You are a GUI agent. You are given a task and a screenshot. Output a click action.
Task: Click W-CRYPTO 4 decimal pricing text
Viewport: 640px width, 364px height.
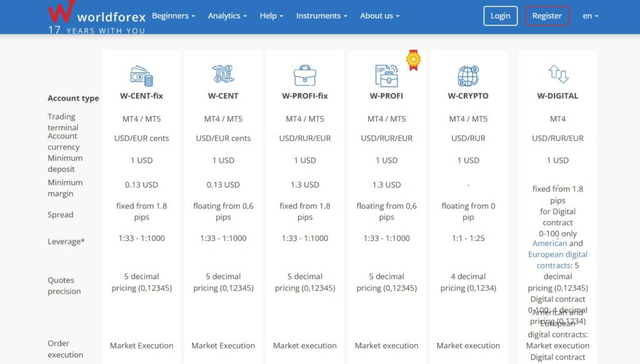[x=468, y=282]
